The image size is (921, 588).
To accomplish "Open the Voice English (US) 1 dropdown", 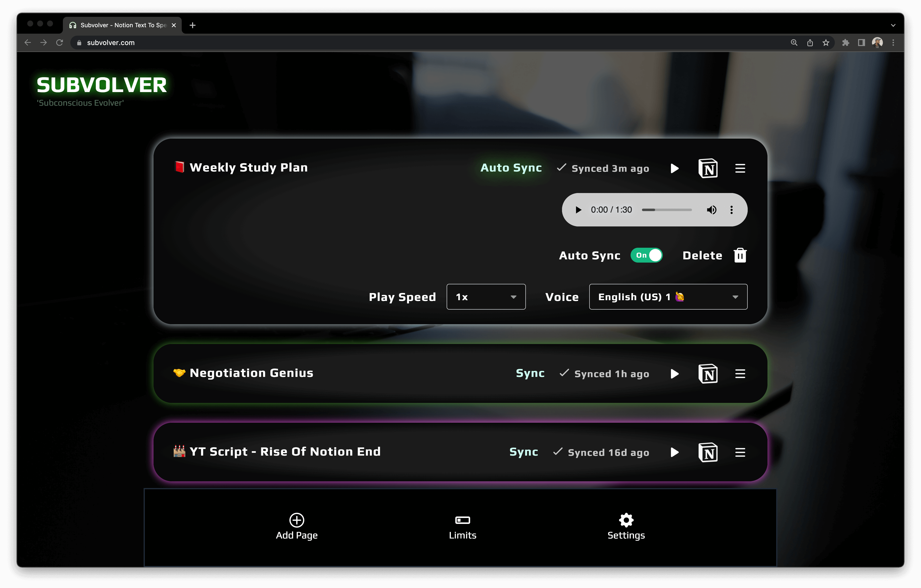I will pyautogui.click(x=668, y=297).
